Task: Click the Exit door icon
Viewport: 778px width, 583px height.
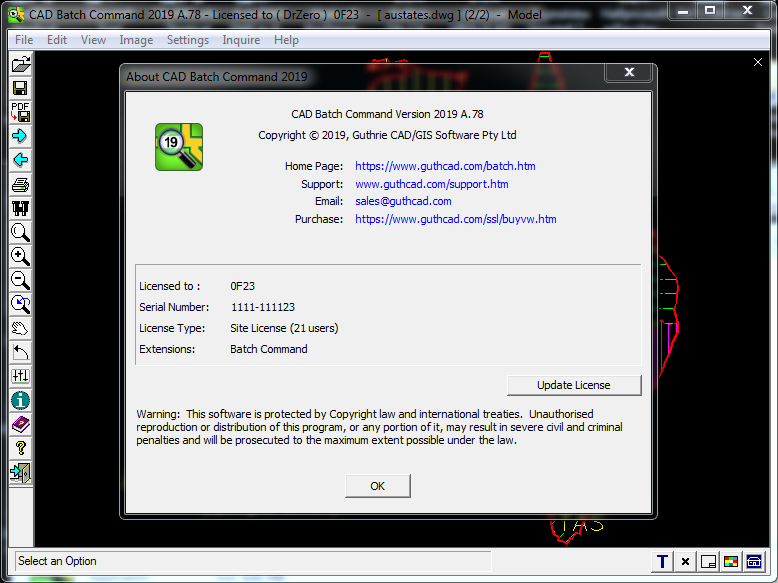Action: coord(21,472)
